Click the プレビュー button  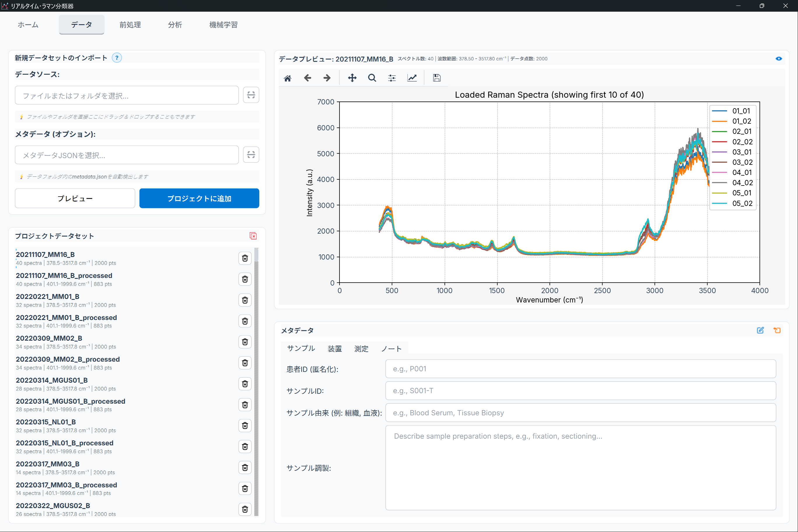75,199
